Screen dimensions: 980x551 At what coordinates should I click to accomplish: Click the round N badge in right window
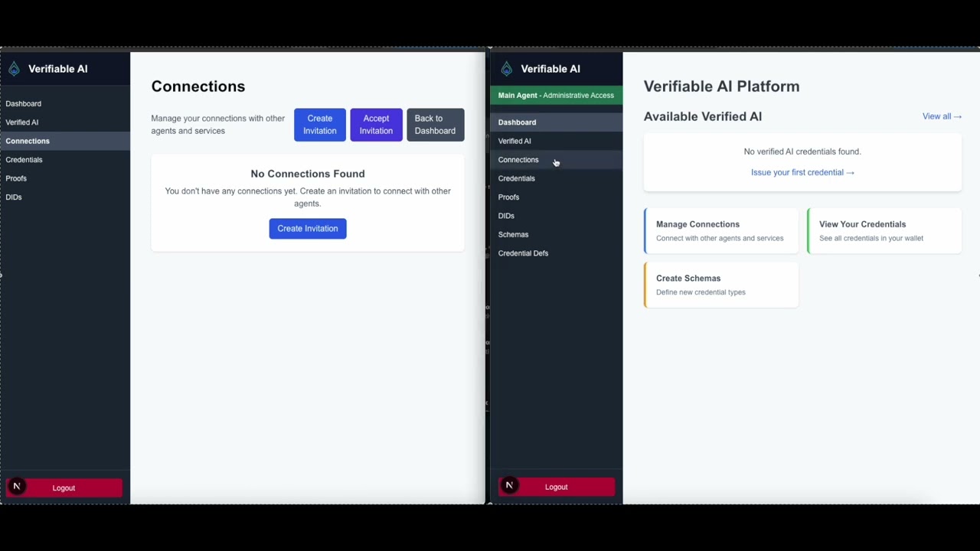(x=508, y=485)
